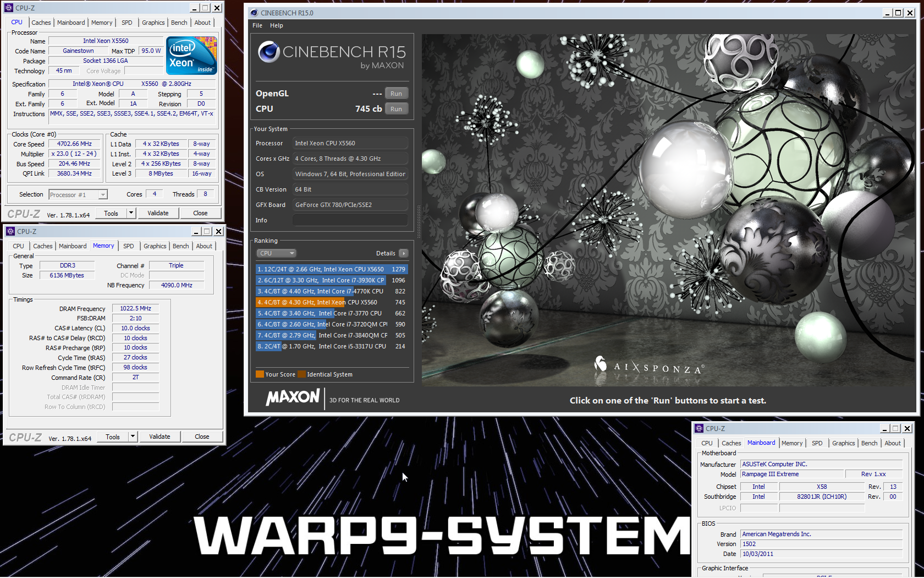Select ranking row 3 i7-4770K score 822

332,291
